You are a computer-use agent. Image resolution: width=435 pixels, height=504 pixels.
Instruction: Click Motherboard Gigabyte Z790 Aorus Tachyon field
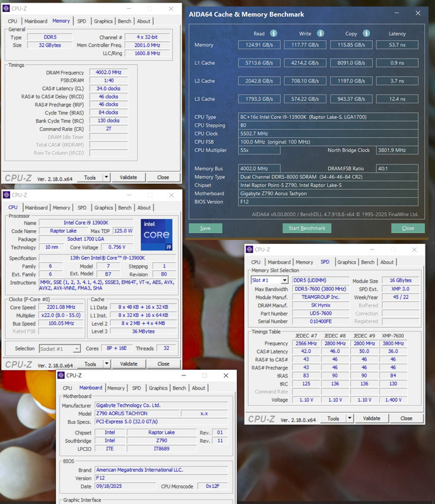[x=328, y=193]
